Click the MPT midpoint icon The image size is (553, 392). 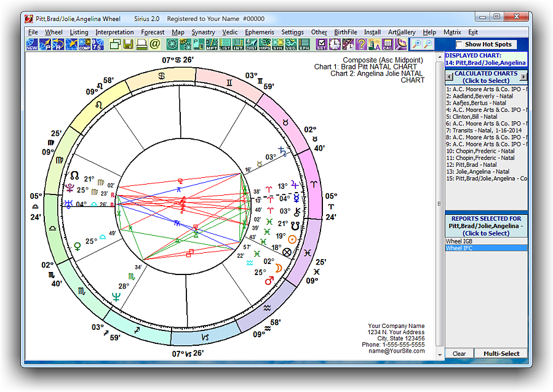[x=212, y=44]
